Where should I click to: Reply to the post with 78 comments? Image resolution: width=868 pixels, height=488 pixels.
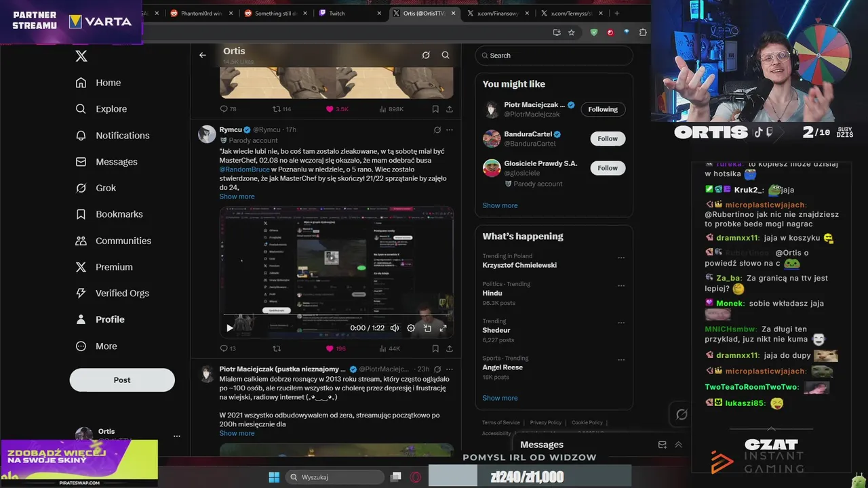tap(229, 109)
